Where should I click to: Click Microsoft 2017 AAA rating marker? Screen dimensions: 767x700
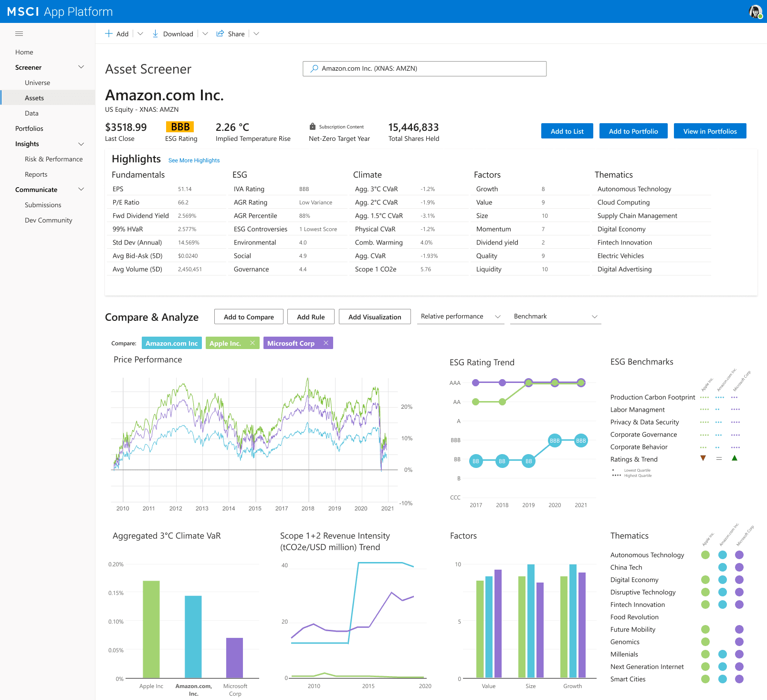coord(475,382)
